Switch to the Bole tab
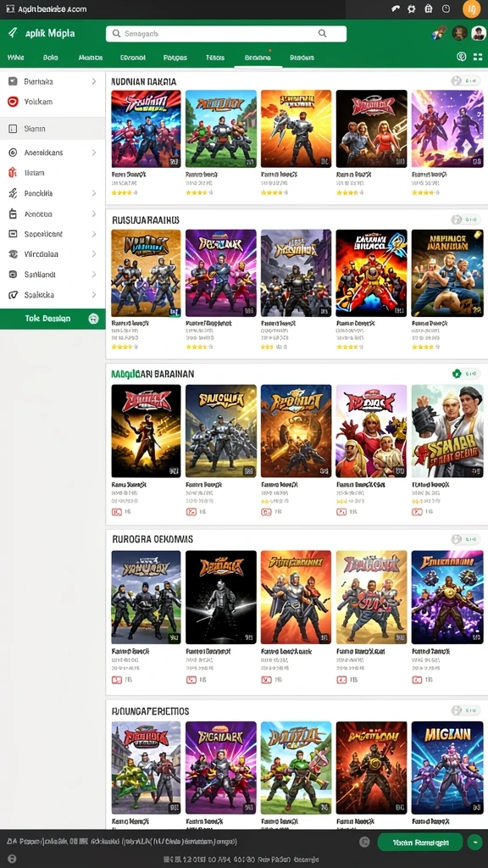The image size is (488, 868). tap(50, 57)
